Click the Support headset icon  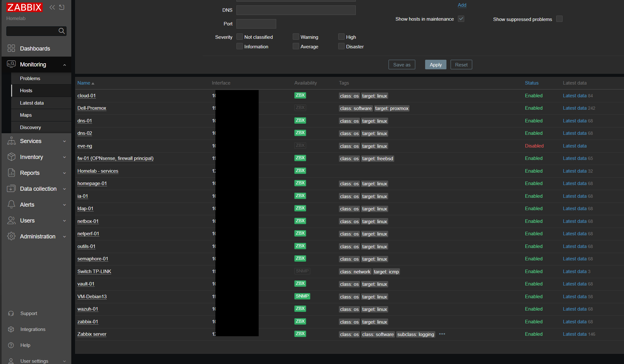tap(11, 313)
